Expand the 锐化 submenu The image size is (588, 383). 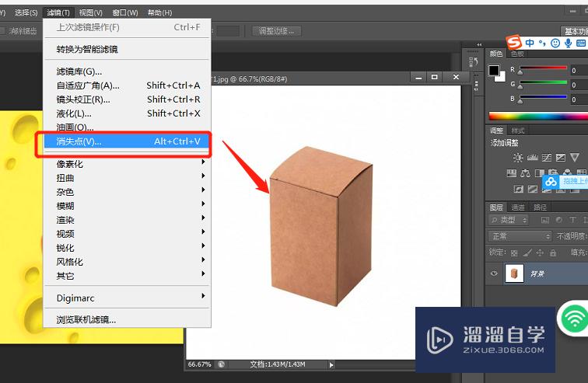128,248
